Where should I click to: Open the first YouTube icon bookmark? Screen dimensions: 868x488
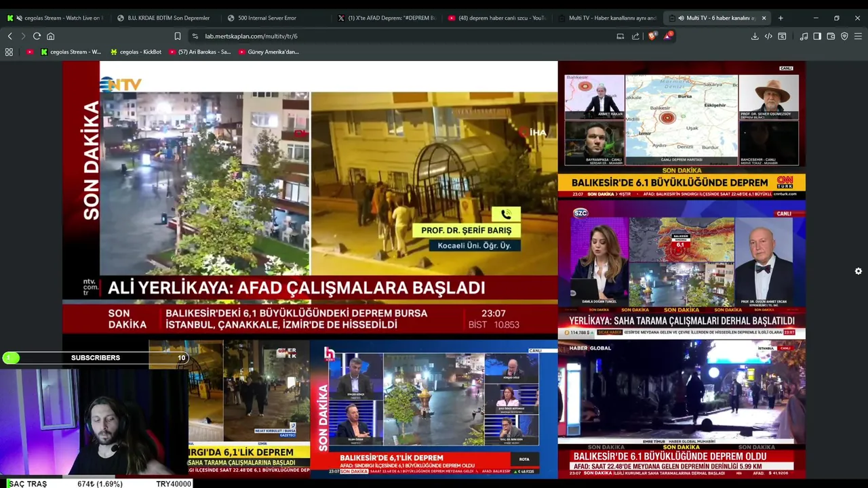[29, 52]
